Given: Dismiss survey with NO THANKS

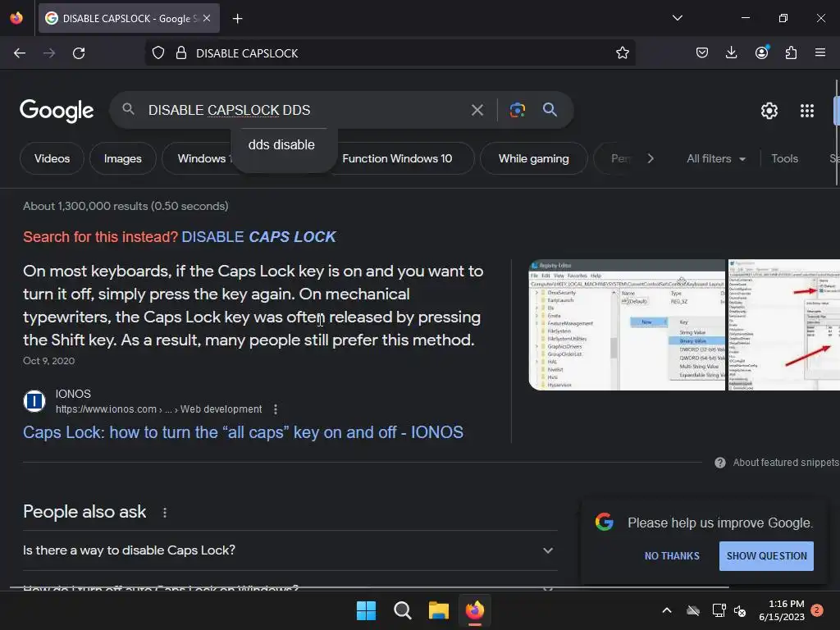Looking at the screenshot, I should [672, 556].
